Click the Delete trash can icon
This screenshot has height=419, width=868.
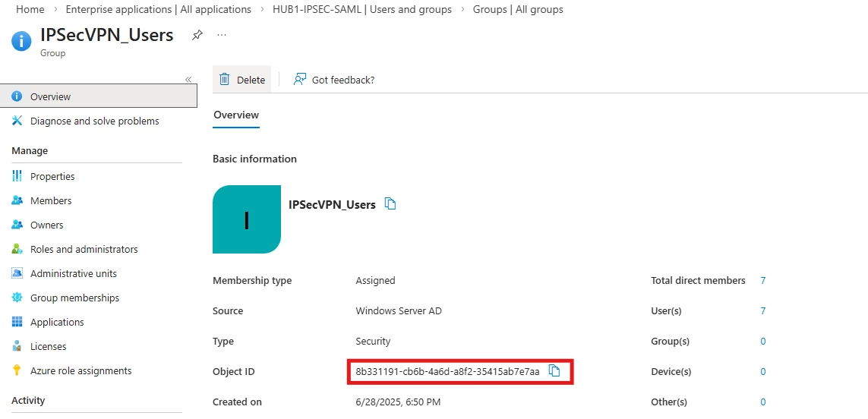[224, 79]
